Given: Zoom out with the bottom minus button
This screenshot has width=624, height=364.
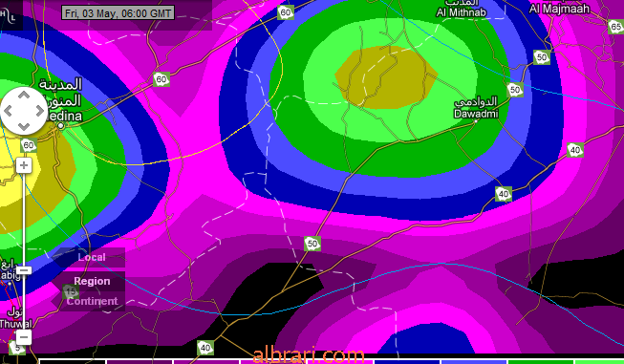Looking at the screenshot, I should coord(24,337).
